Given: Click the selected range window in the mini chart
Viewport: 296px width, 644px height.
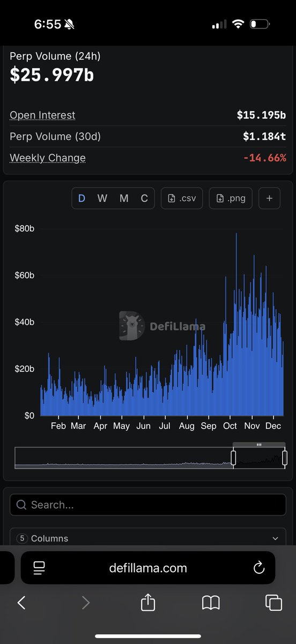Looking at the screenshot, I should pos(259,458).
